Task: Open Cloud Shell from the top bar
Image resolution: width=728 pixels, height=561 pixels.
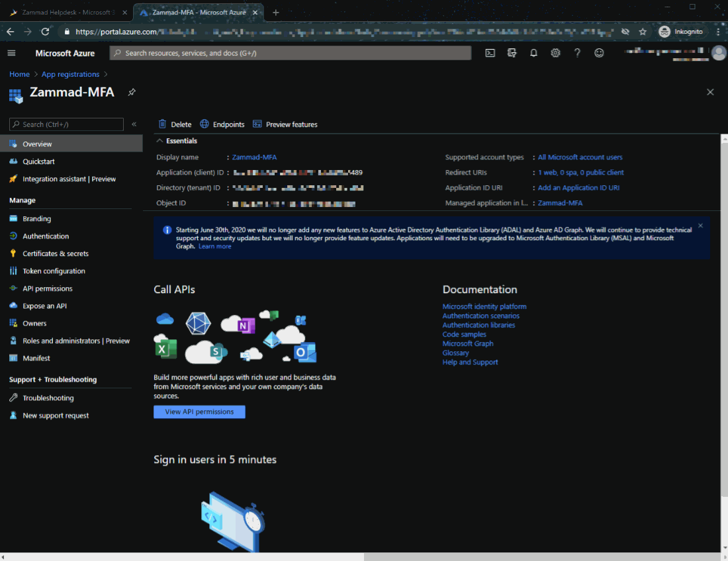Action: (490, 53)
